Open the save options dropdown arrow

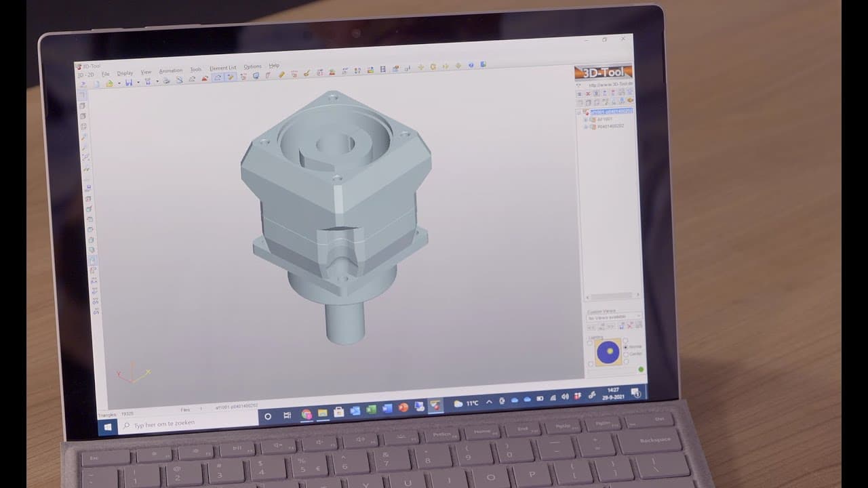click(138, 82)
